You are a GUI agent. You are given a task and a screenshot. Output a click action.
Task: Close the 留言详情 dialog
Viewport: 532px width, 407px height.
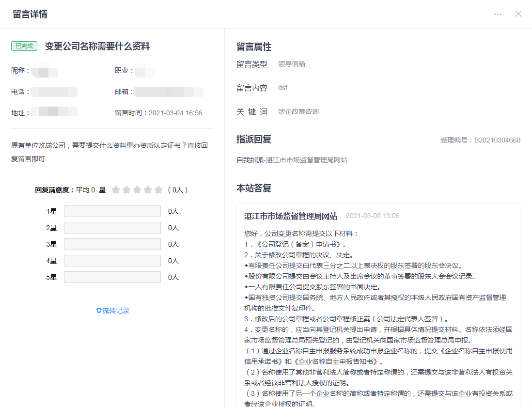(518, 14)
